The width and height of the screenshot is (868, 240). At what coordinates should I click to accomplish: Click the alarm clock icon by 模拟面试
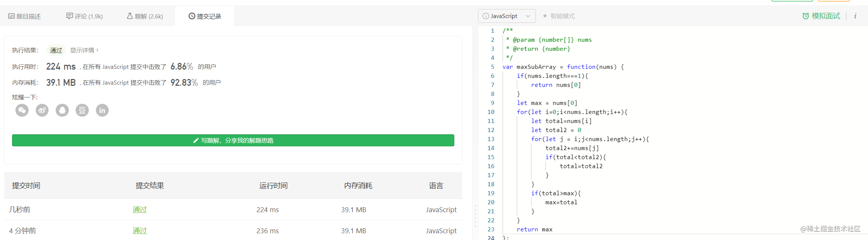point(806,16)
